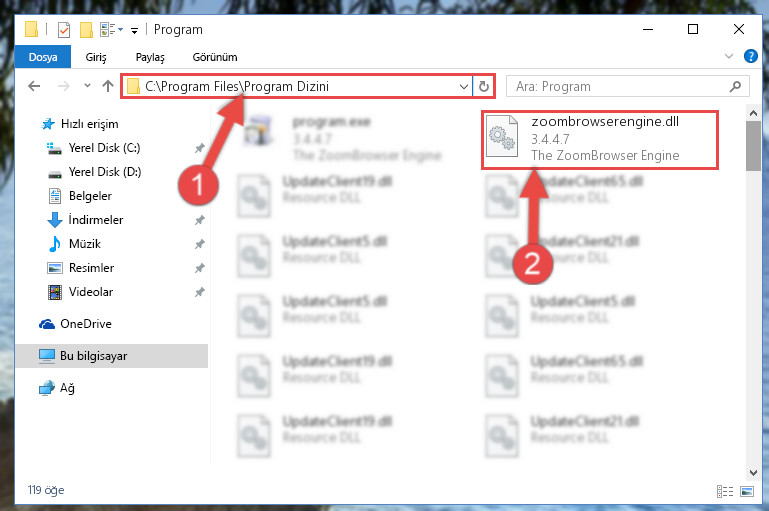The height and width of the screenshot is (511, 769).
Task: Click the search magnifier icon
Action: pyautogui.click(x=735, y=87)
